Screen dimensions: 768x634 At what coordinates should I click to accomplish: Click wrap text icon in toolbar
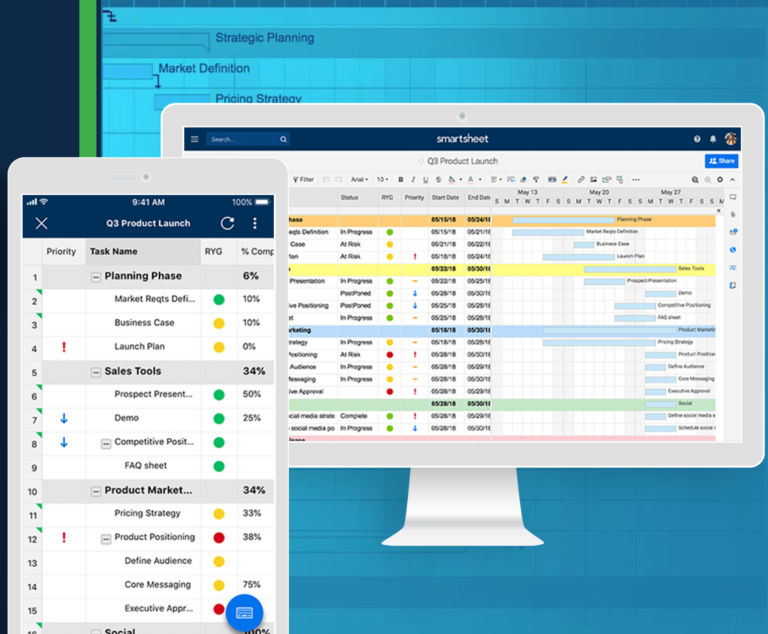(x=511, y=180)
